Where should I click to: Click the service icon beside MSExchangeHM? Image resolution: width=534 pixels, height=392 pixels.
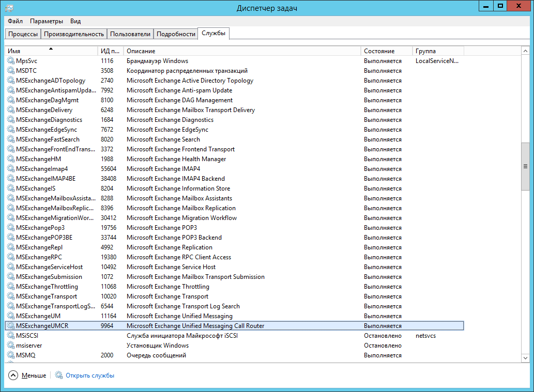pos(11,159)
